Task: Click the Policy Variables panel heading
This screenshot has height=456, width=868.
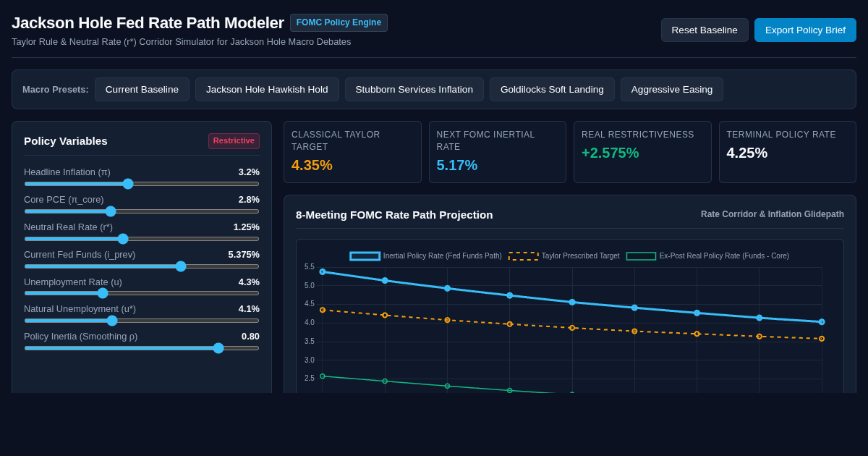Action: coord(66,141)
